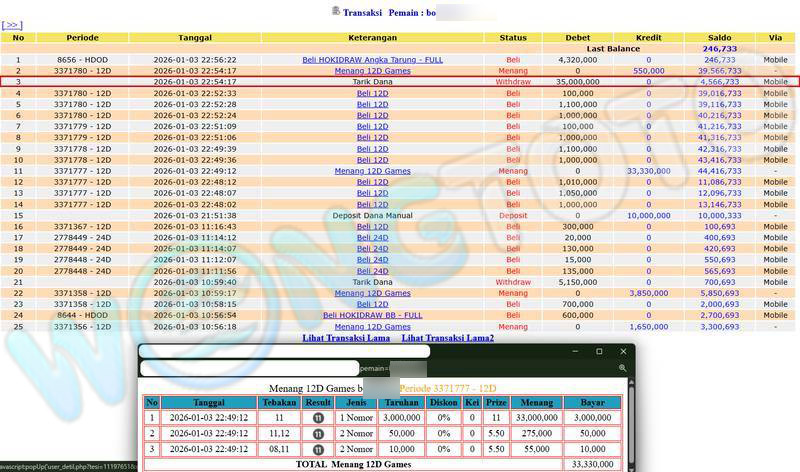The height and width of the screenshot is (472, 800).
Task: Click the result ball for tebakan 08,11
Action: click(x=318, y=449)
